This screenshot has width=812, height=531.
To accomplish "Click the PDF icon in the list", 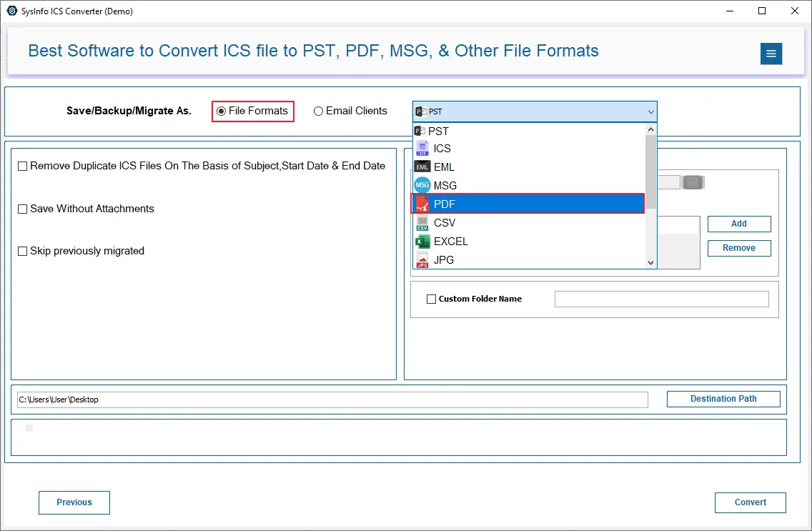I will click(x=422, y=204).
